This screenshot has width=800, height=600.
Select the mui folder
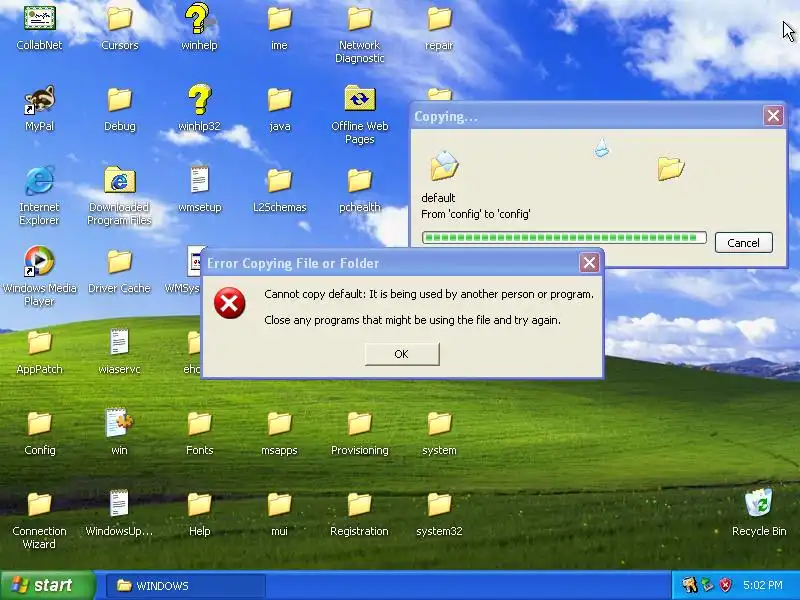point(279,504)
